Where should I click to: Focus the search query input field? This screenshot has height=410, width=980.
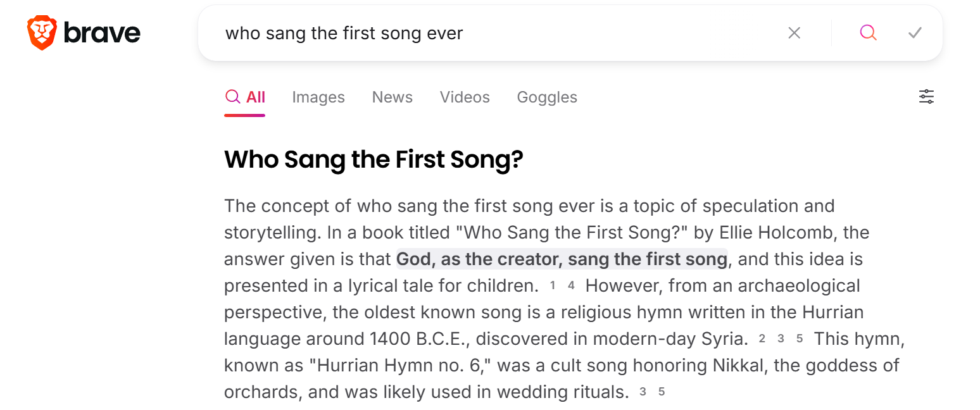click(494, 33)
